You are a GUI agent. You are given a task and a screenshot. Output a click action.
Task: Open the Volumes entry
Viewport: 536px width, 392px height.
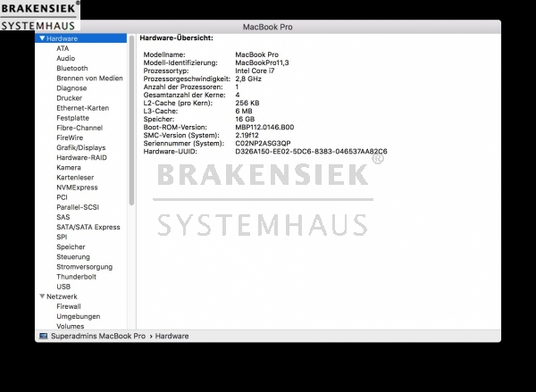pos(70,326)
